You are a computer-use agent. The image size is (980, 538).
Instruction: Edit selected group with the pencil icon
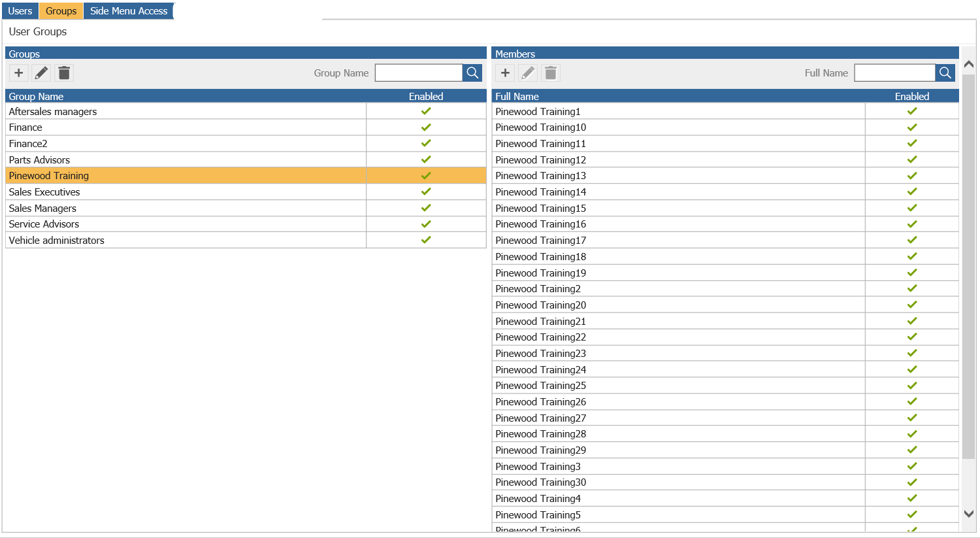tap(41, 73)
